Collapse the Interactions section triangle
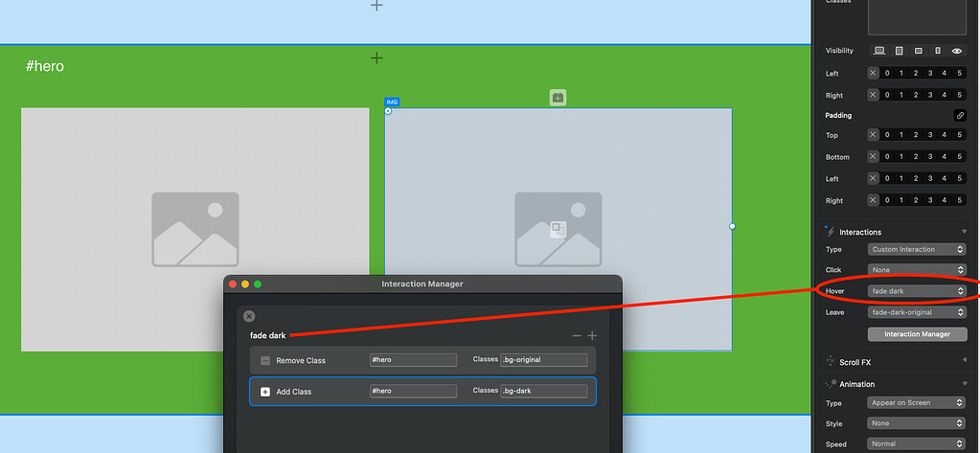 (x=964, y=232)
